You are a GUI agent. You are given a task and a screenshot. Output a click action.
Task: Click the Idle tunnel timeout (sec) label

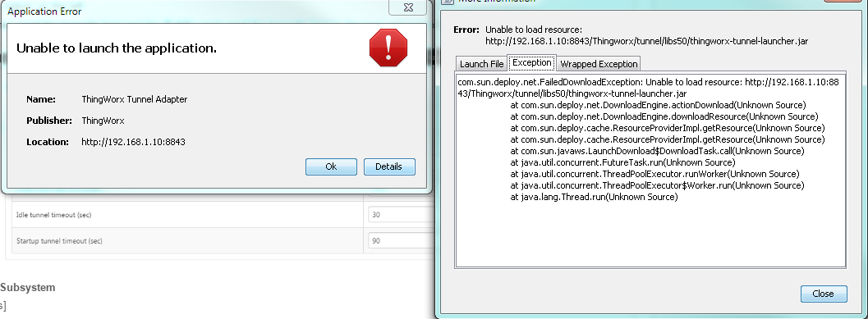coord(54,215)
